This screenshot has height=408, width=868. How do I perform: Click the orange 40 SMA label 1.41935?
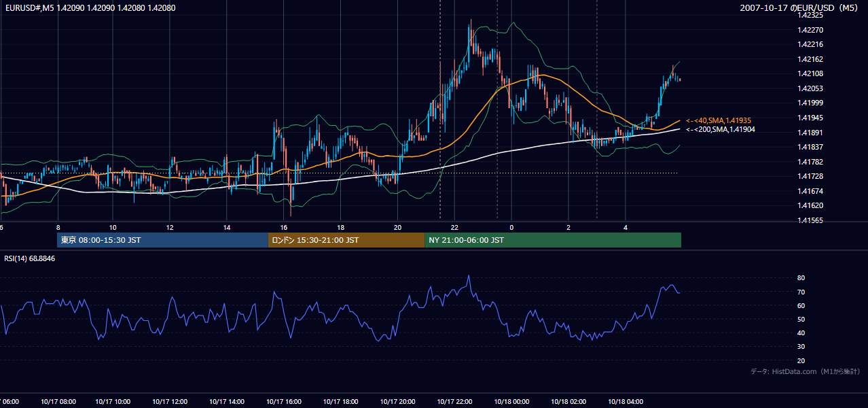point(719,120)
